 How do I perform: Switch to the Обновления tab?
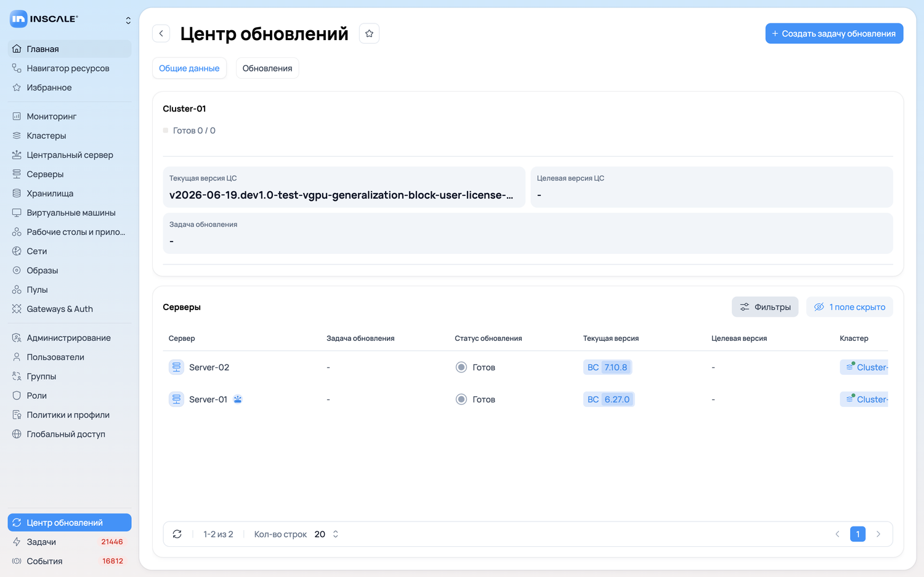pos(267,68)
